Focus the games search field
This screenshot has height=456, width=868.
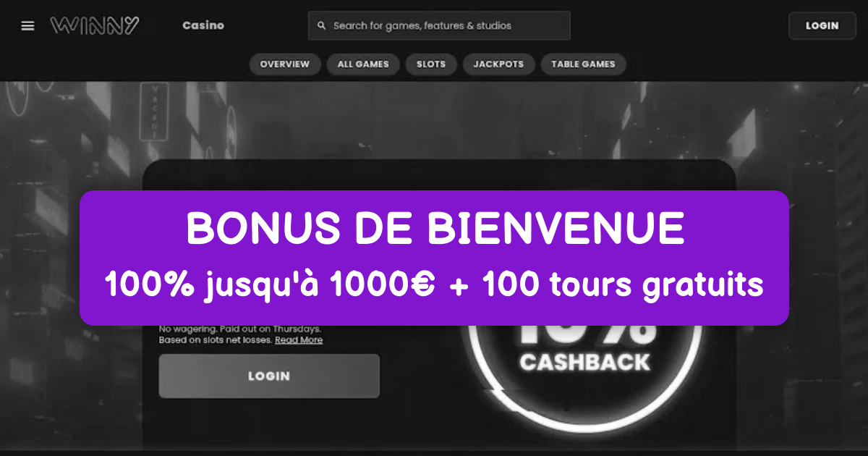[439, 25]
